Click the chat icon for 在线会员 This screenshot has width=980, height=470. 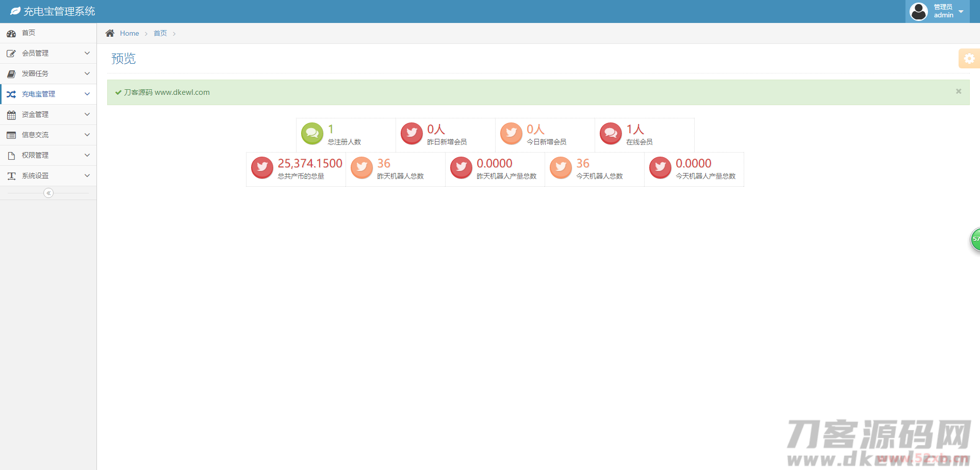(x=610, y=134)
